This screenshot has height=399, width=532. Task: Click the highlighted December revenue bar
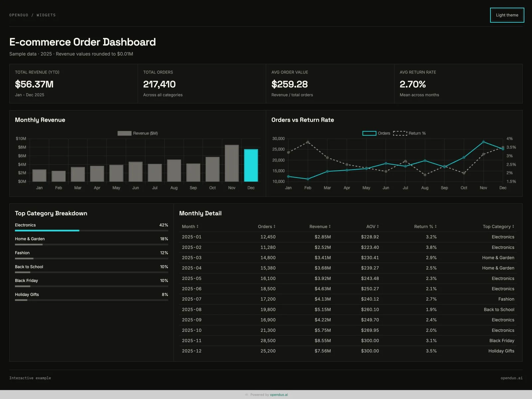[x=251, y=165]
